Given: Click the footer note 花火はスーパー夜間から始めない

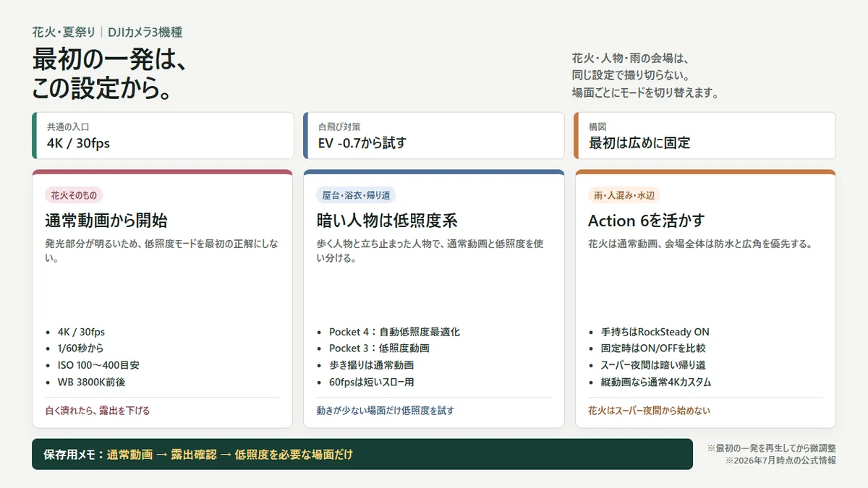Looking at the screenshot, I should [649, 411].
